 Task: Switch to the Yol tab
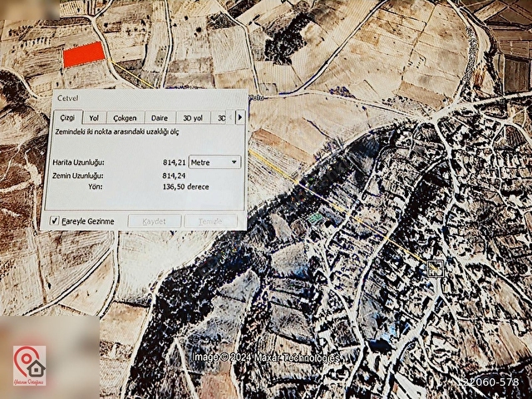pyautogui.click(x=94, y=118)
